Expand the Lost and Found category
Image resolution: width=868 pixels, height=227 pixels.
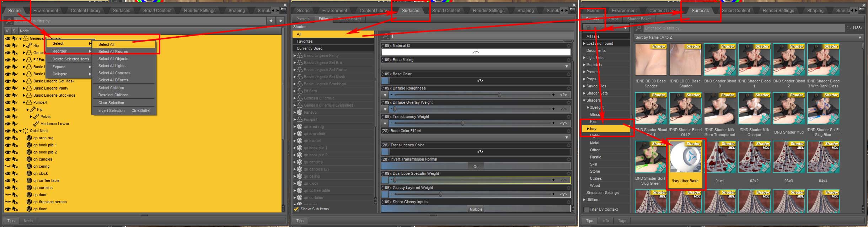(584, 43)
